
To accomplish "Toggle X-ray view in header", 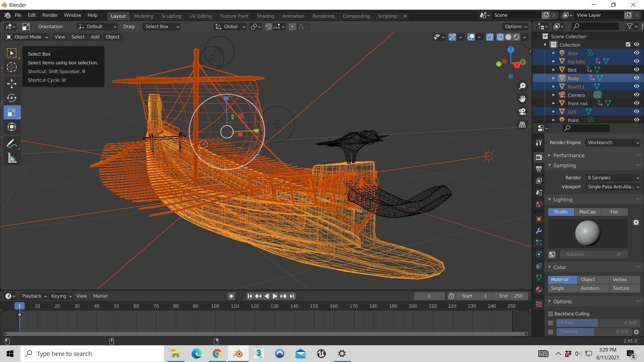I will point(490,37).
